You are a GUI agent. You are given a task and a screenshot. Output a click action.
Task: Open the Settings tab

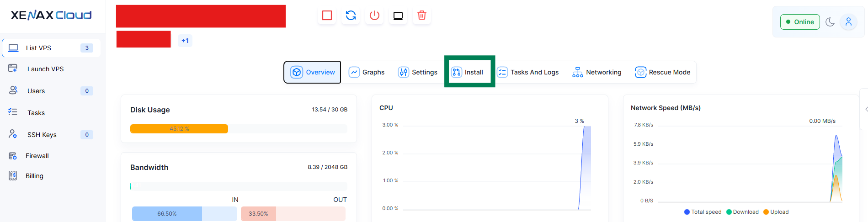[418, 72]
